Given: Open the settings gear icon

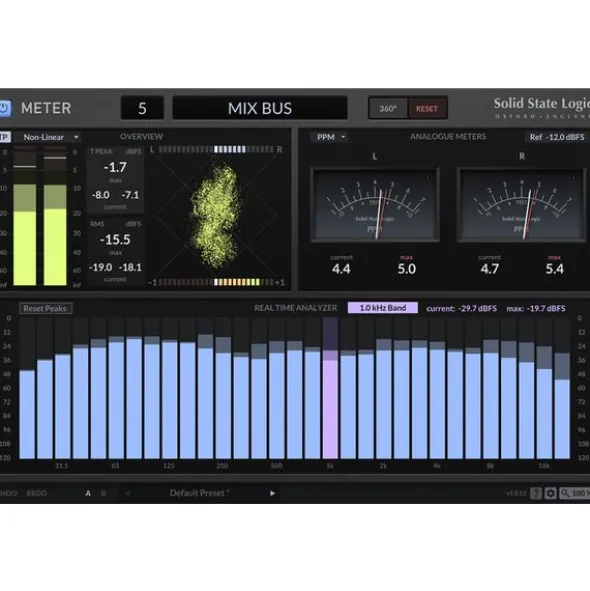Looking at the screenshot, I should [550, 493].
